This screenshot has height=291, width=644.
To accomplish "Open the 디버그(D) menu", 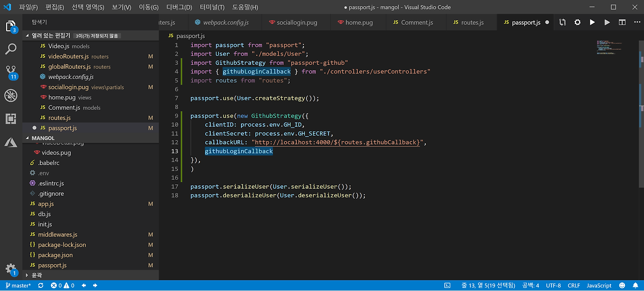I will pyautogui.click(x=179, y=7).
